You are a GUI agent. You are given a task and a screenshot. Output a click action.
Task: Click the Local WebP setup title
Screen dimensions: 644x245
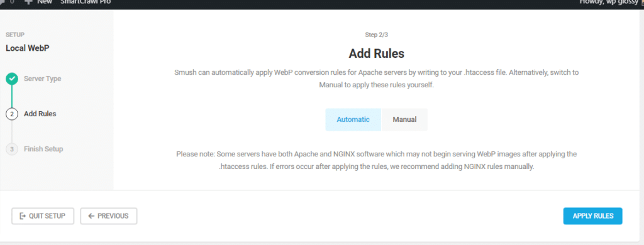click(x=28, y=48)
